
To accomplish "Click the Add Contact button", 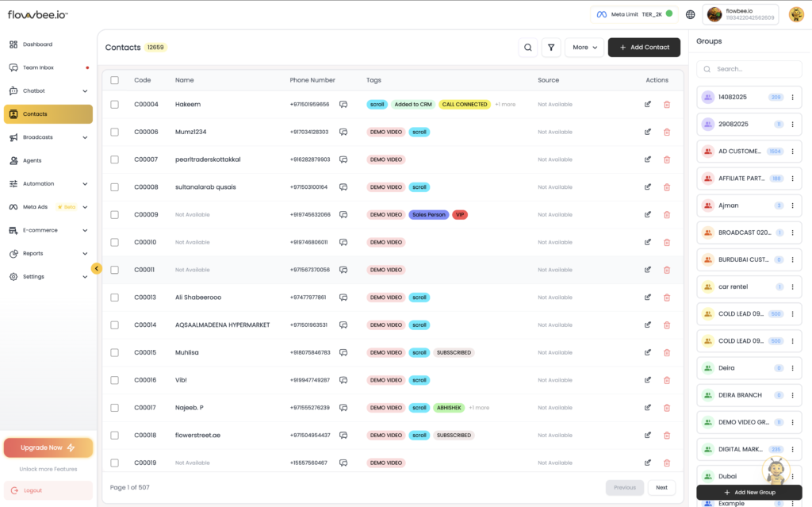I will point(644,48).
